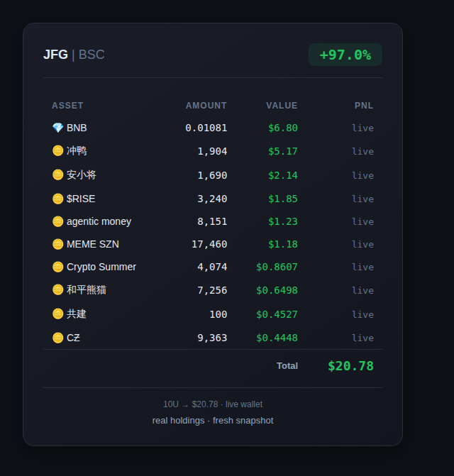Click the '10U → $20.78 · live wallet' line
This screenshot has width=454, height=476.
click(x=213, y=404)
